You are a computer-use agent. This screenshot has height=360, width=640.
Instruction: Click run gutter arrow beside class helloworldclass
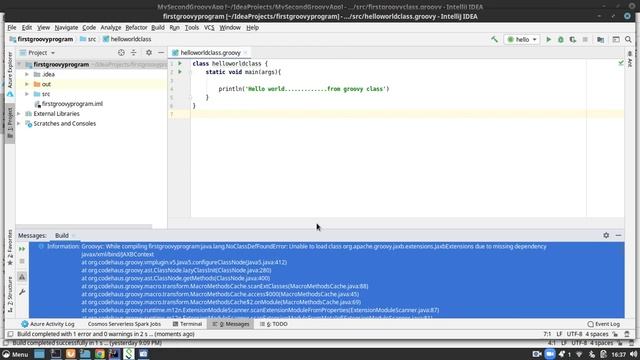pyautogui.click(x=180, y=63)
